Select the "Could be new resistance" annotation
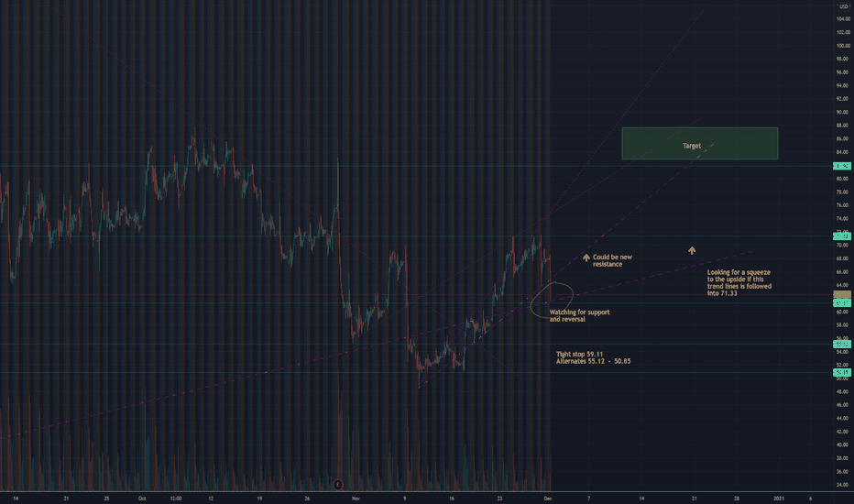Screen dimensions: 854x504 pos(612,260)
